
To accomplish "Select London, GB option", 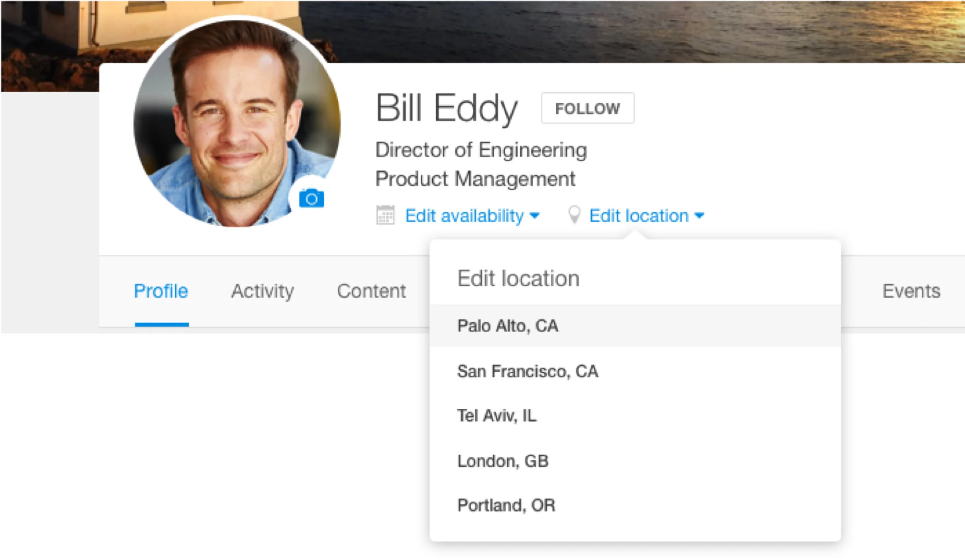I will pyautogui.click(x=503, y=461).
